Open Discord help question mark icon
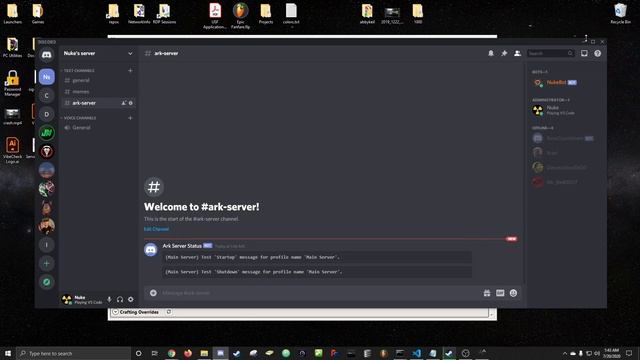640x360 pixels. [x=598, y=53]
